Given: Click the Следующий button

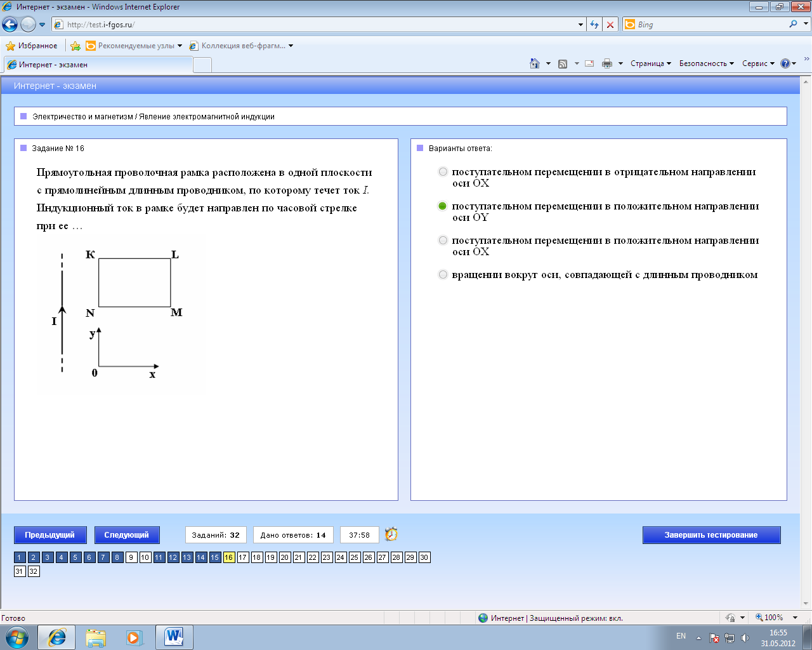Looking at the screenshot, I should (x=127, y=535).
